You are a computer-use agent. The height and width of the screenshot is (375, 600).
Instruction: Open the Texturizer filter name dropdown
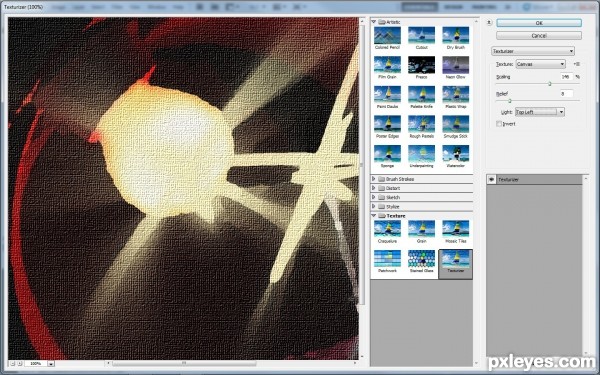pos(533,51)
